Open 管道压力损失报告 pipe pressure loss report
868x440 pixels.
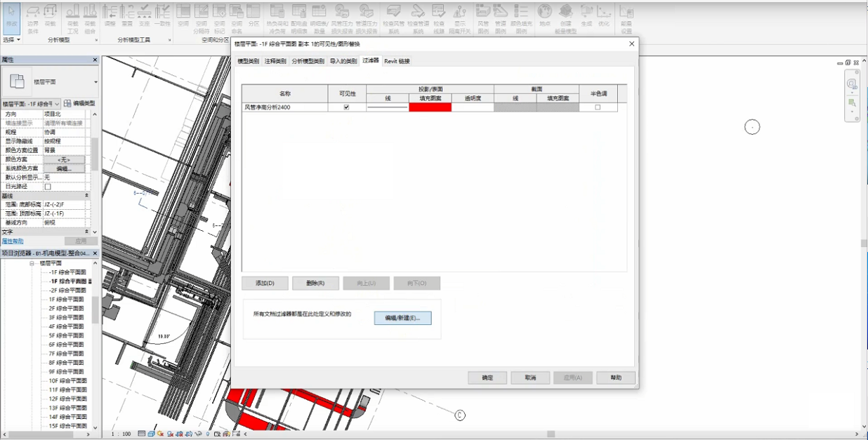(x=367, y=18)
